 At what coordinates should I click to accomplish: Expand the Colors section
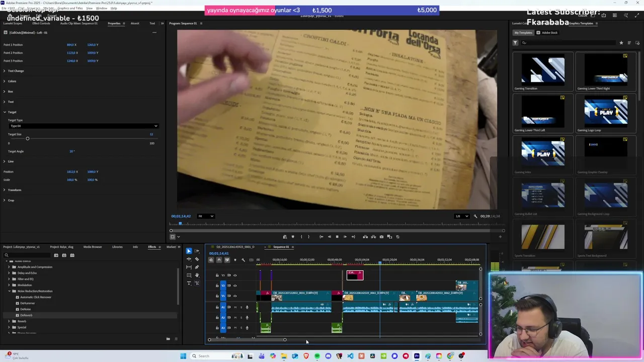coord(5,81)
